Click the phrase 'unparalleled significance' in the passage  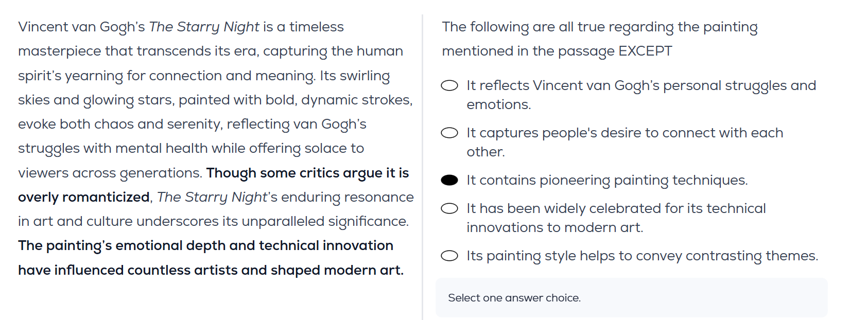(x=325, y=221)
